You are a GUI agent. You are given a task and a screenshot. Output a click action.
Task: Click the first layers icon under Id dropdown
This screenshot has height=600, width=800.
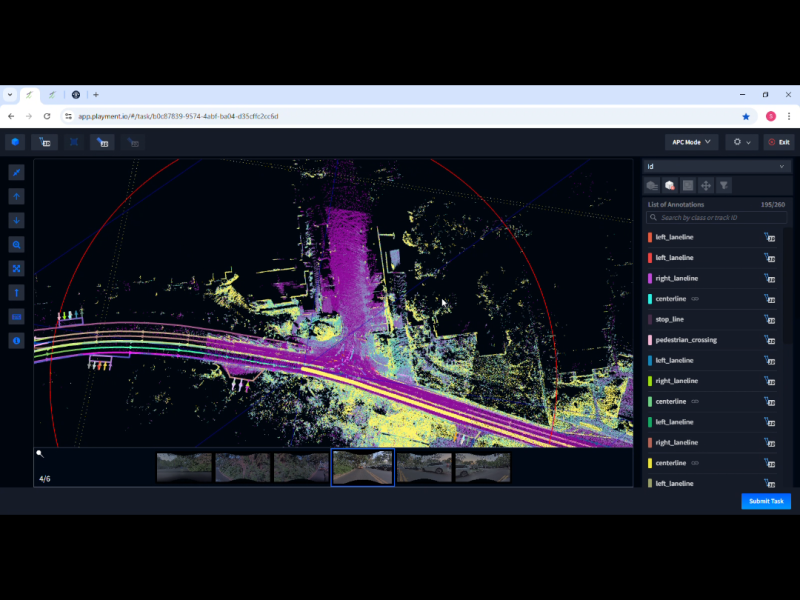652,186
